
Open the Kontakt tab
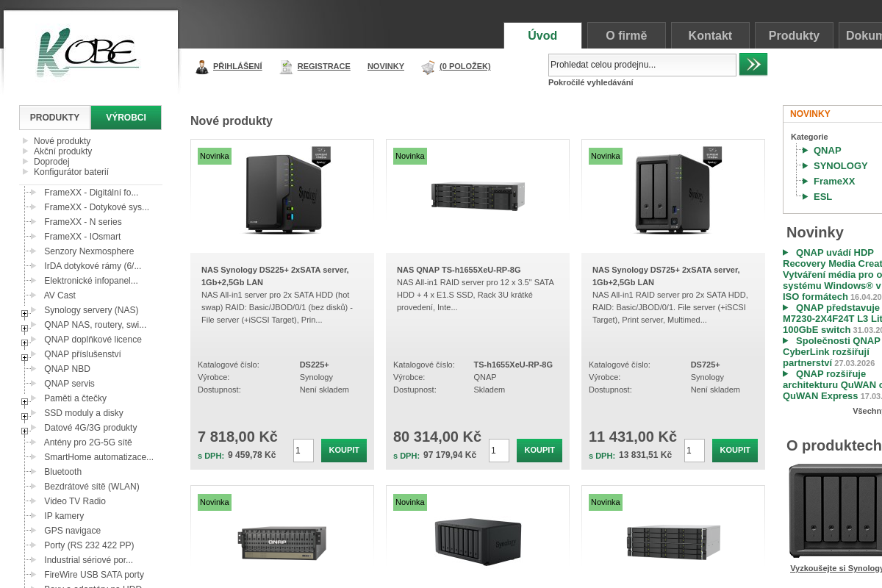(710, 35)
